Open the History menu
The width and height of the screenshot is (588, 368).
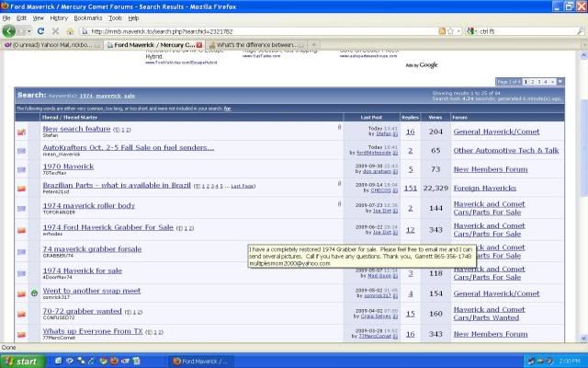(59, 18)
